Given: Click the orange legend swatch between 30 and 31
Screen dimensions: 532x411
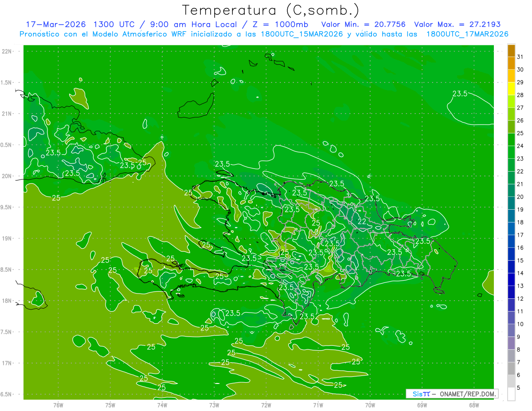Looking at the screenshot, I should pos(511,63).
